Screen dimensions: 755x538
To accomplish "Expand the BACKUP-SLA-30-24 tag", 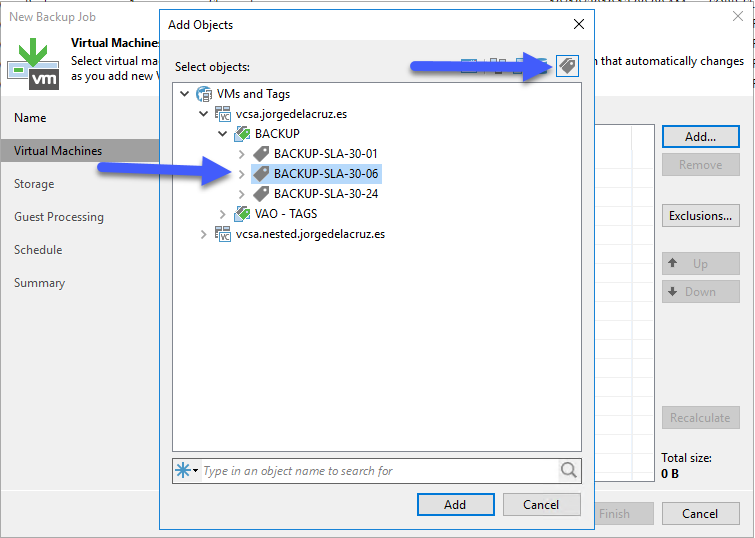I will (242, 194).
